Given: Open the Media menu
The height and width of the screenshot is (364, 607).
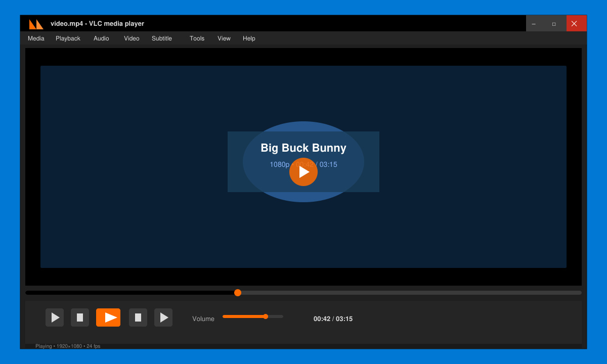Looking at the screenshot, I should click(x=36, y=38).
